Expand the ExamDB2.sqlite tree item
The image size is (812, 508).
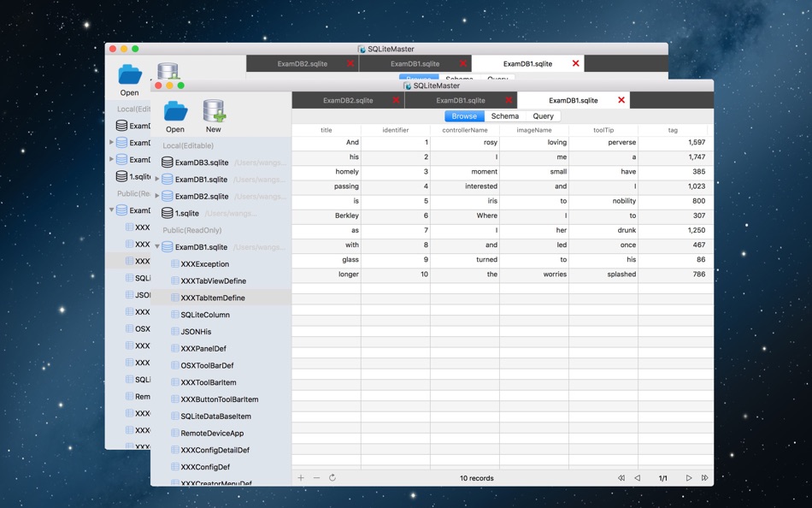tap(158, 196)
